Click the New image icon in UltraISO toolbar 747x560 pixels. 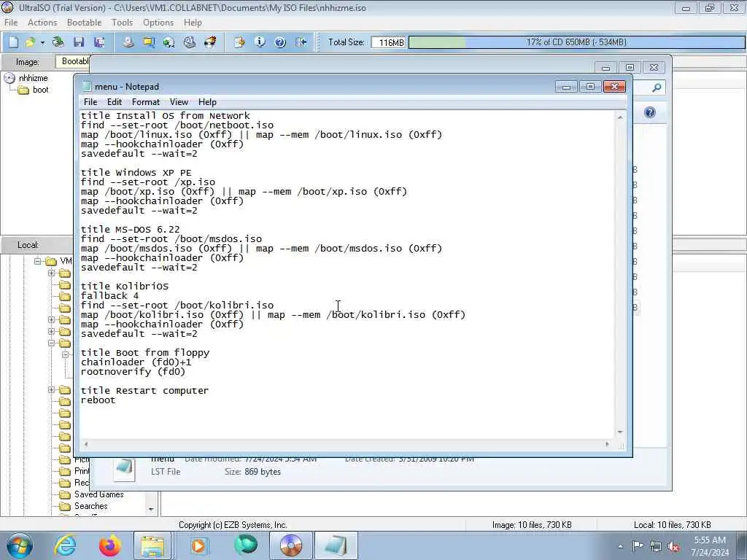13,42
